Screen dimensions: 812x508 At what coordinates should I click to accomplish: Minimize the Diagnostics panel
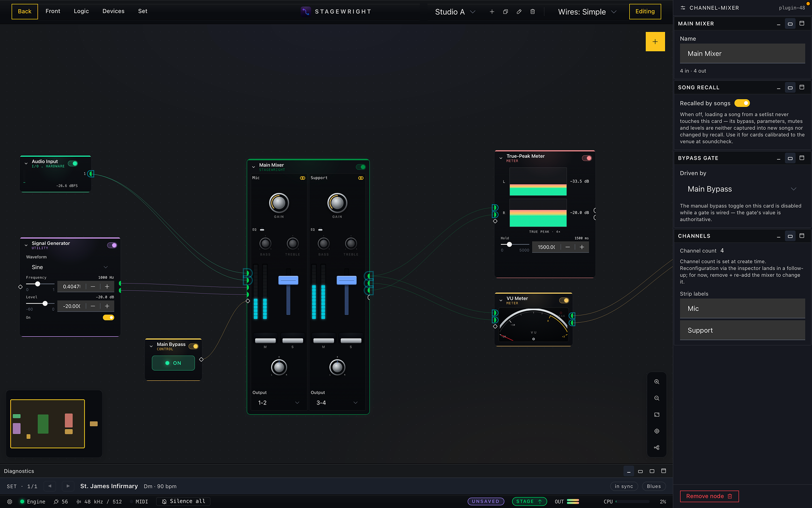tap(628, 471)
